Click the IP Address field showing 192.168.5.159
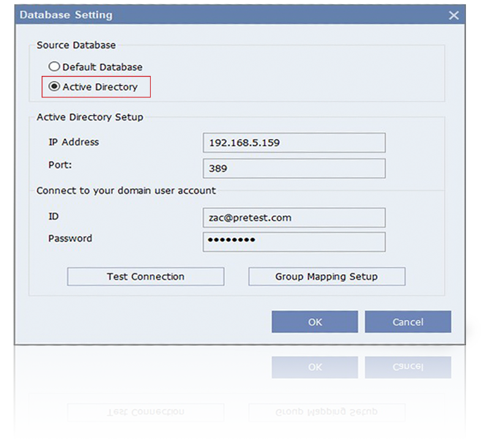485x448 pixels. click(294, 143)
